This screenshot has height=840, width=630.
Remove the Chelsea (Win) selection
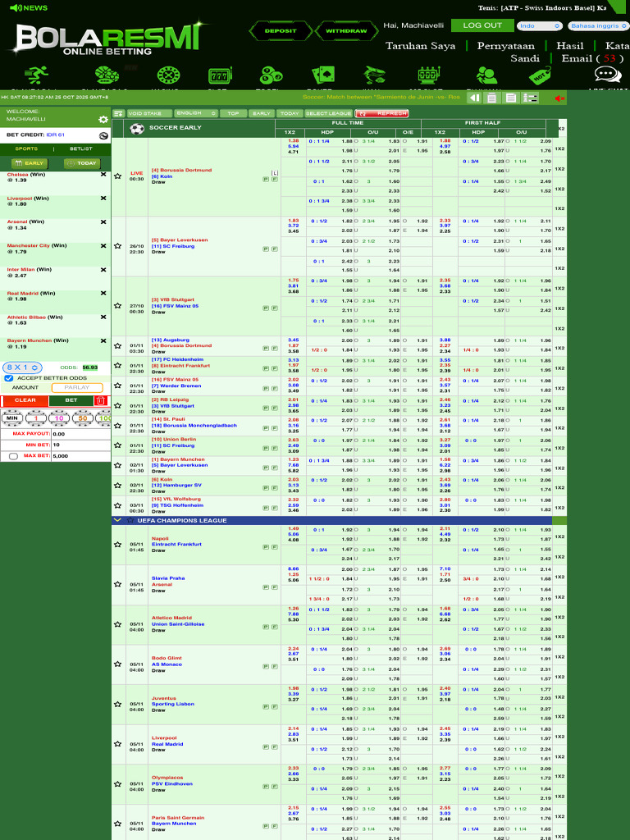click(x=103, y=175)
